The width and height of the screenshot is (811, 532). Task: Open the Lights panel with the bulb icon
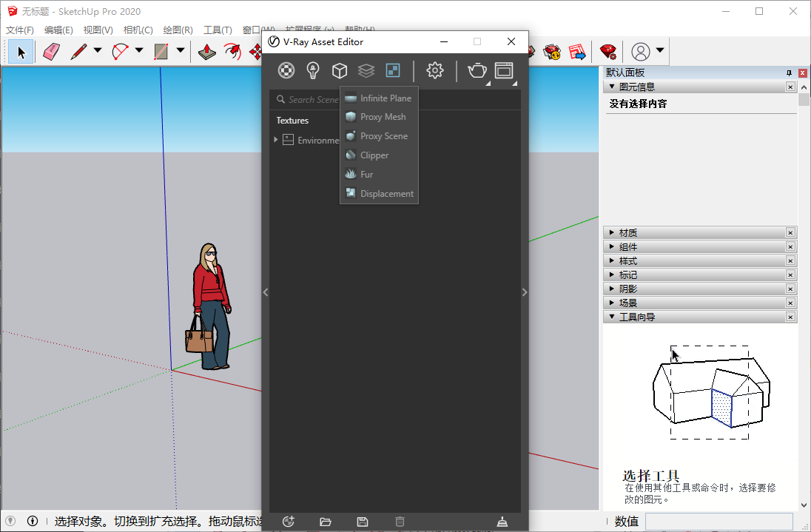[313, 70]
